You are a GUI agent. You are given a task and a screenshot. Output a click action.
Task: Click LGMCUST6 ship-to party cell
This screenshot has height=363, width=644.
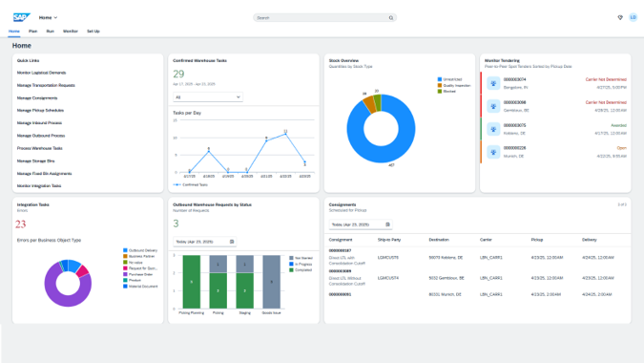(x=388, y=257)
